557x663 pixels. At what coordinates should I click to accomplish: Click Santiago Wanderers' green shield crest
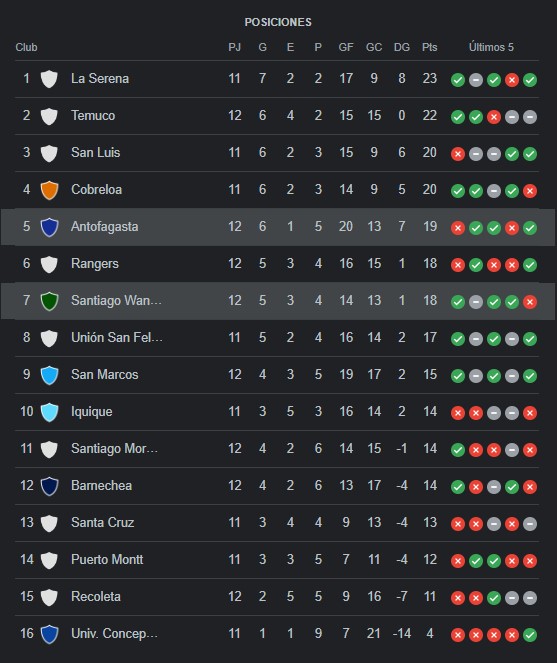click(x=49, y=301)
